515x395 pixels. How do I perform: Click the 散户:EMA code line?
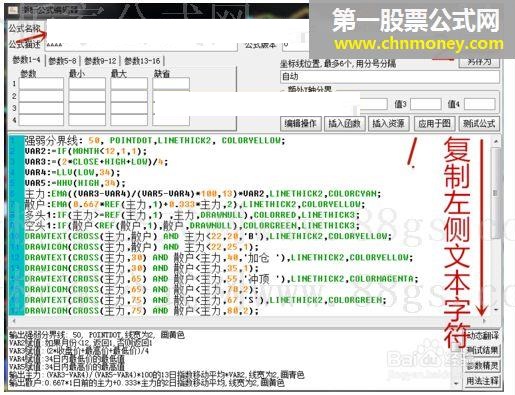(x=195, y=204)
